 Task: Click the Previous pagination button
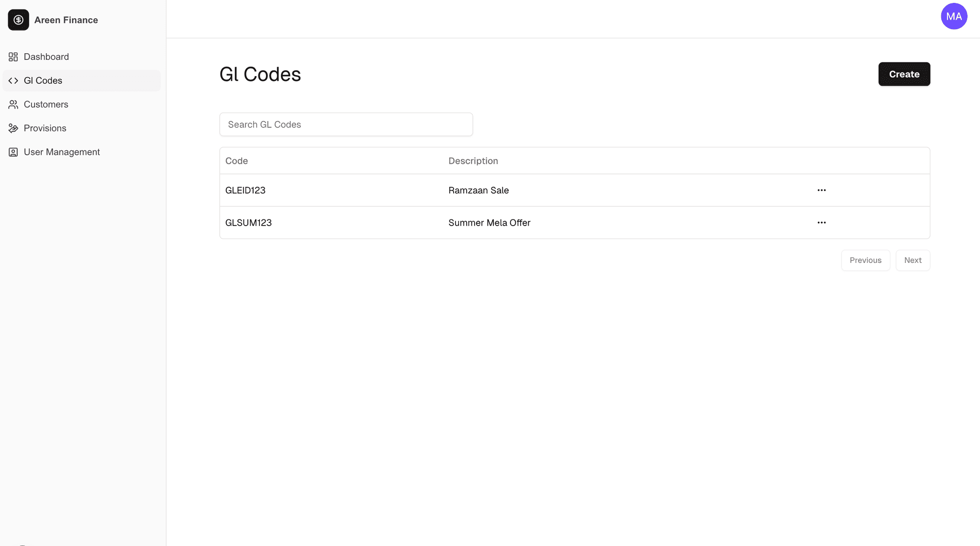coord(866,260)
